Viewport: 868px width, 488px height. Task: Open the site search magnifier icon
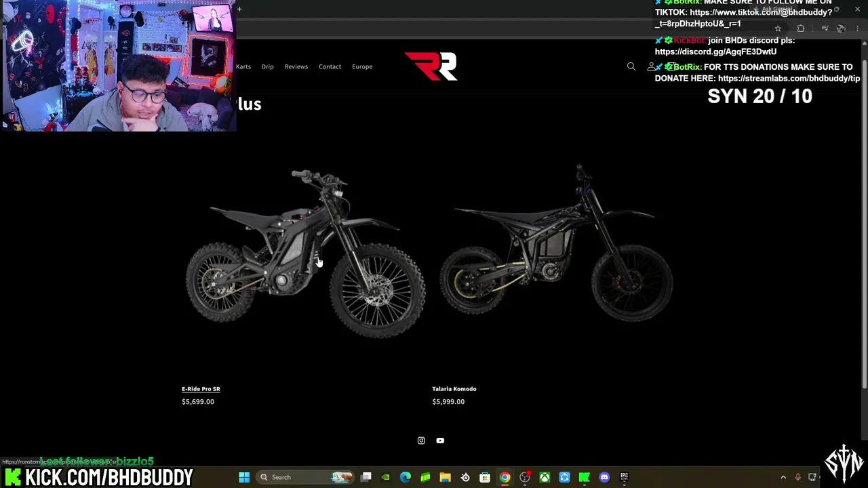(x=631, y=66)
